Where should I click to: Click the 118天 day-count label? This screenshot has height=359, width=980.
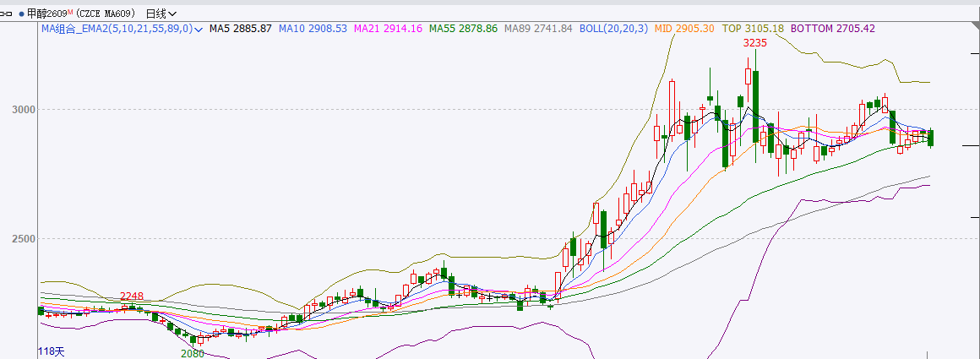[x=52, y=351]
